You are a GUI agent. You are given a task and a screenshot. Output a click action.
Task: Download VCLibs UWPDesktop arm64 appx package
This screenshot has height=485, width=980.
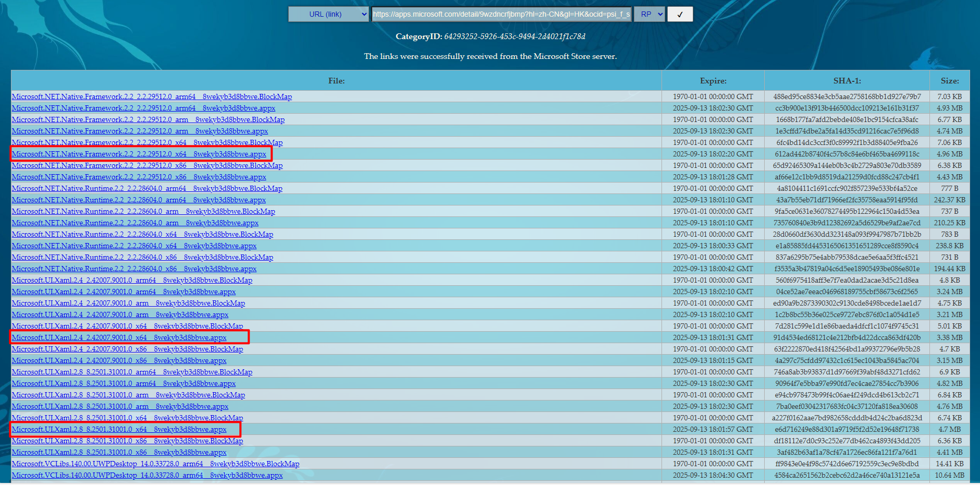[147, 475]
